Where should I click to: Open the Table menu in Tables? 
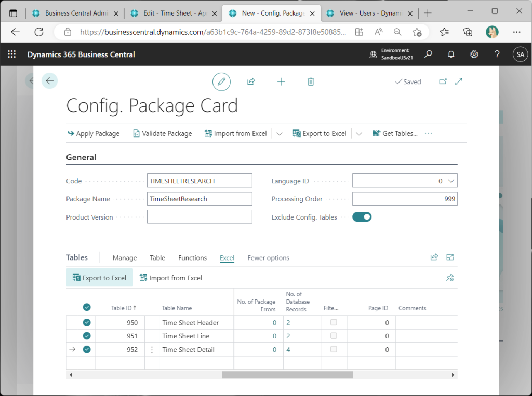157,257
